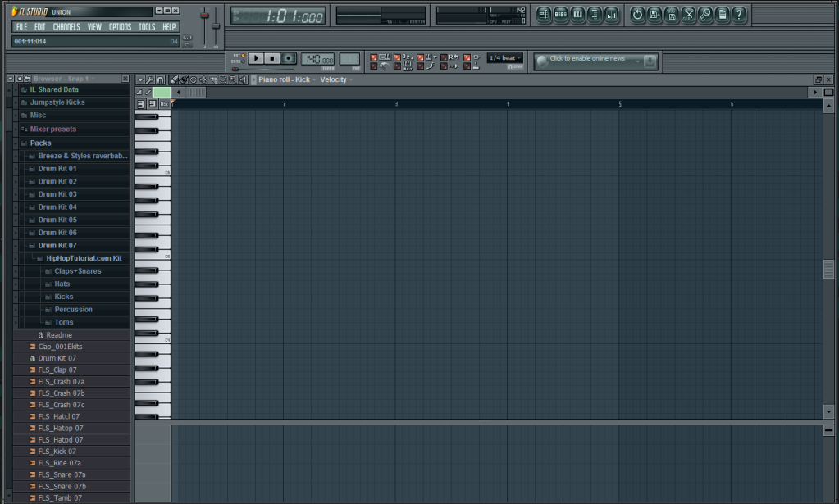Choose the Select marquee tool in piano roll
The image size is (839, 504).
(223, 79)
